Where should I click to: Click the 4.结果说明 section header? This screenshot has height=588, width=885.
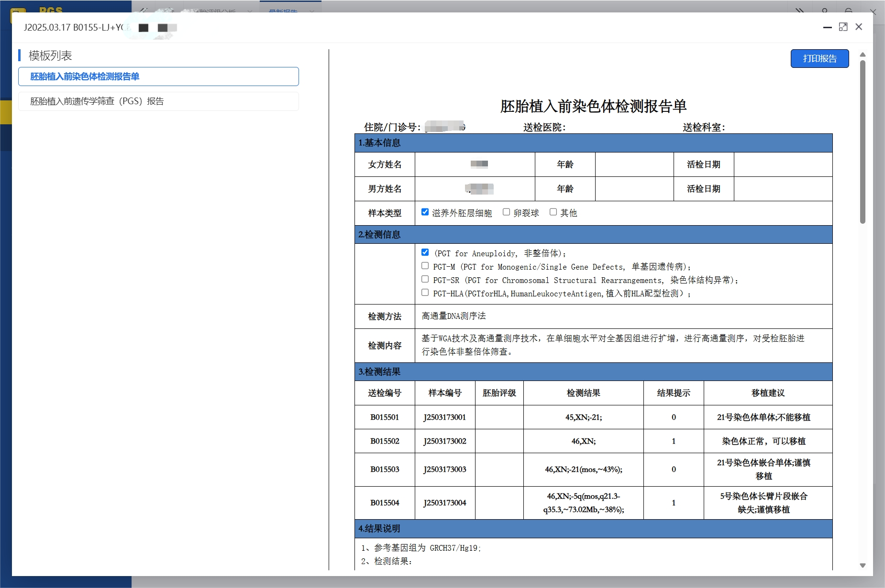coord(593,529)
